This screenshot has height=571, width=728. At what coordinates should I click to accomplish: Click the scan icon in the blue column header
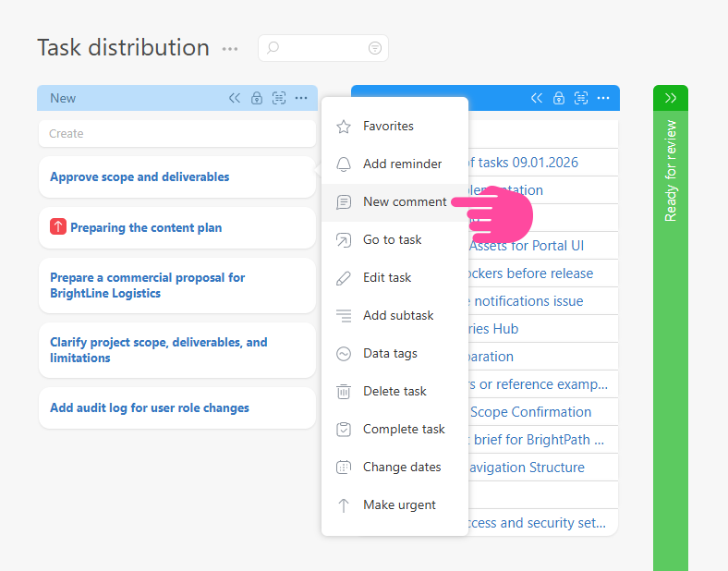(581, 98)
